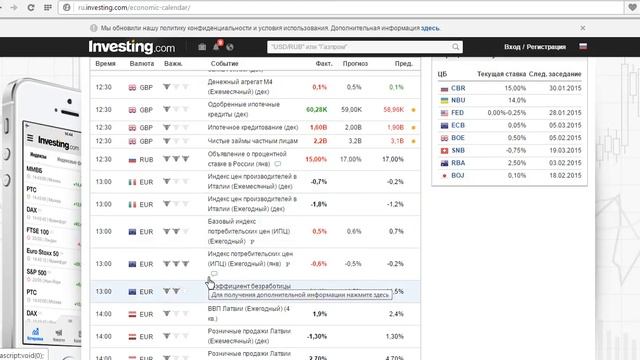Viewport: 640px width, 360px height.
Task: Open RBA central bank link
Action: [458, 163]
